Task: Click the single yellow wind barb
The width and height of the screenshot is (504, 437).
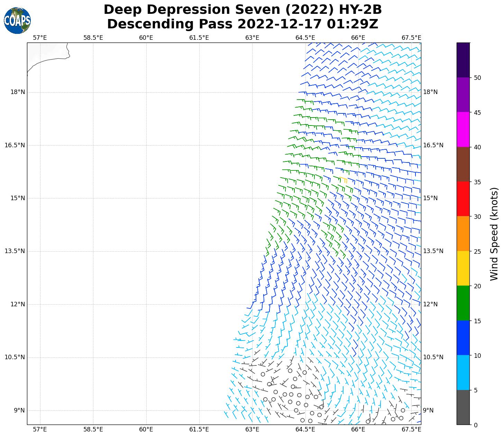Action: click(x=343, y=179)
